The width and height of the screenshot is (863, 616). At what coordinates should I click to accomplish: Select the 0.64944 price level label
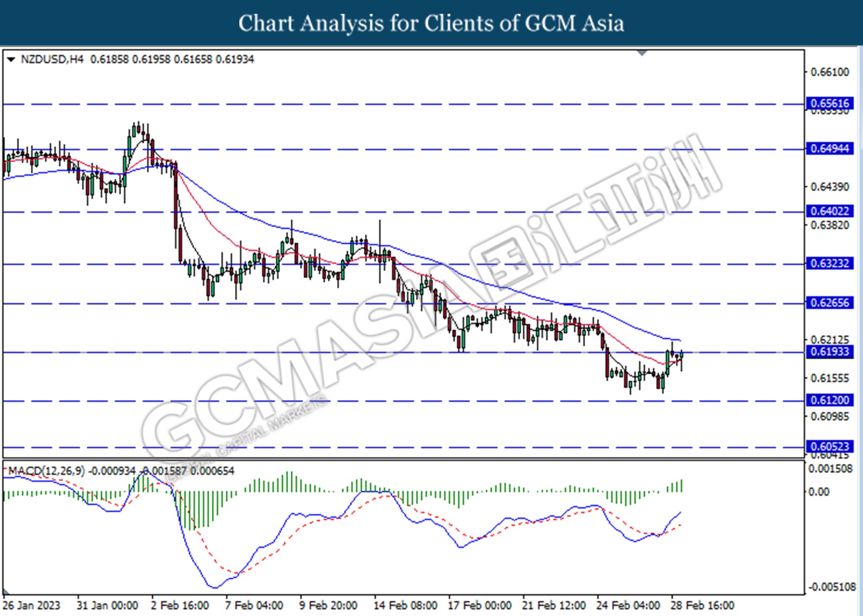coord(829,149)
